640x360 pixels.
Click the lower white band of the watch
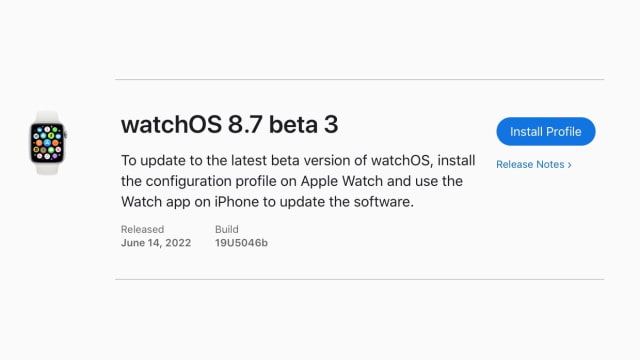[47, 169]
